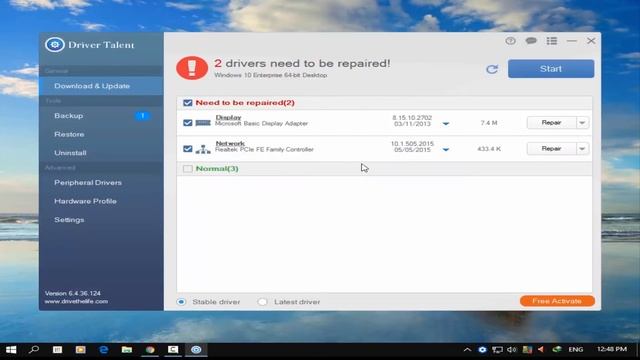Click the volume speaker tray icon

[511, 350]
